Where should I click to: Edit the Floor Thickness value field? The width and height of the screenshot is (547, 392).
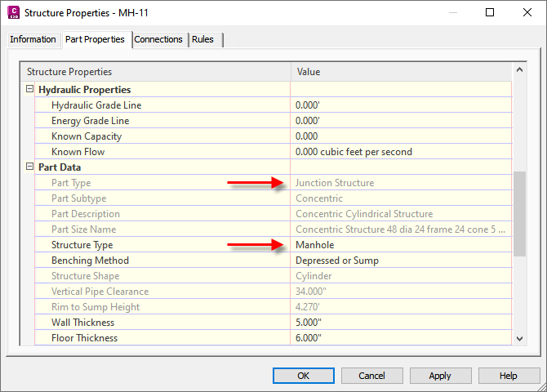[400, 338]
